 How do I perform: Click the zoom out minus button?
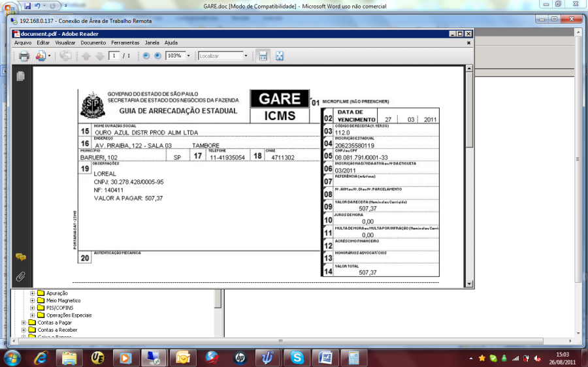click(146, 56)
